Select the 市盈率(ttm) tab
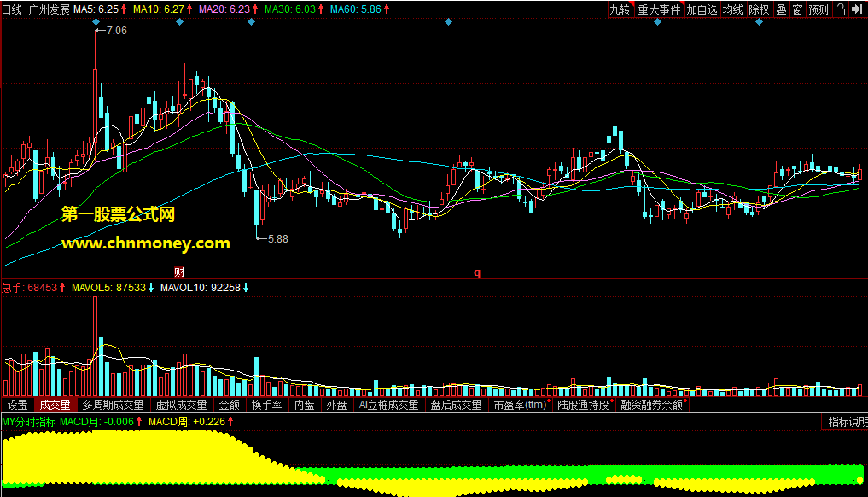Screen dimensions: 868x497 pyautogui.click(x=521, y=405)
